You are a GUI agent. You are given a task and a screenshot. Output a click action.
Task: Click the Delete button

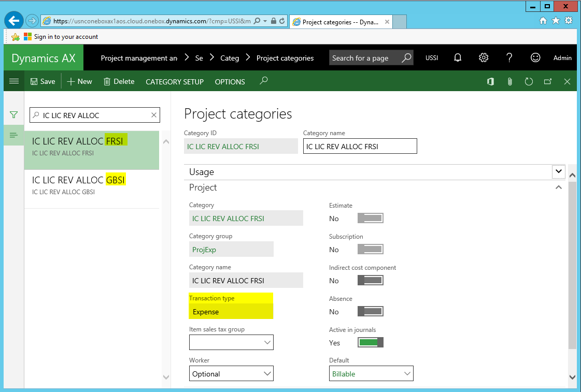119,82
